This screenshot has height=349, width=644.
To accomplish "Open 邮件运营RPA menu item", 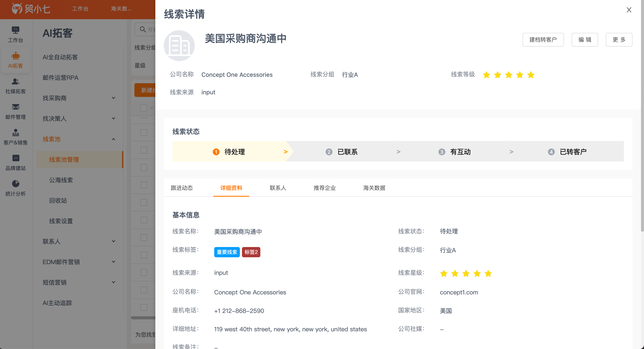I will coord(61,77).
